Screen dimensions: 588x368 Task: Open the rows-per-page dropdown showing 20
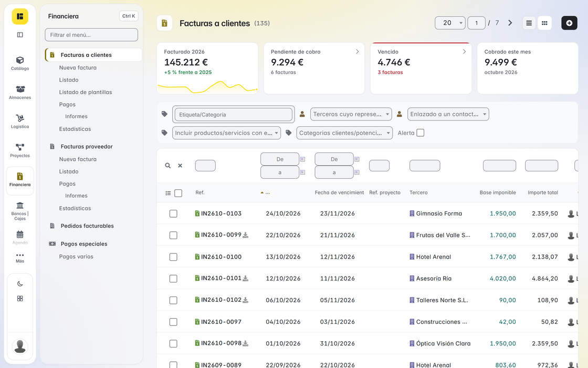tap(450, 23)
